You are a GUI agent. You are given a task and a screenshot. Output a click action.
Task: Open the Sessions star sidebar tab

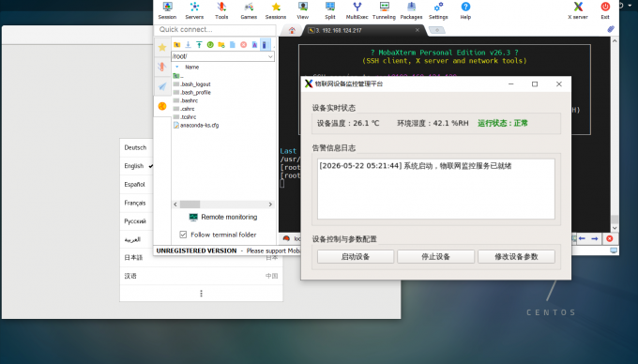162,48
